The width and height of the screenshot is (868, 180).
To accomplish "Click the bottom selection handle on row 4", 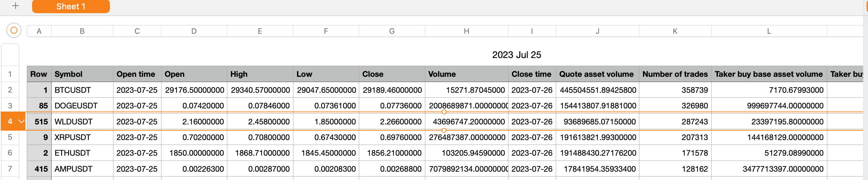I will coord(444,130).
